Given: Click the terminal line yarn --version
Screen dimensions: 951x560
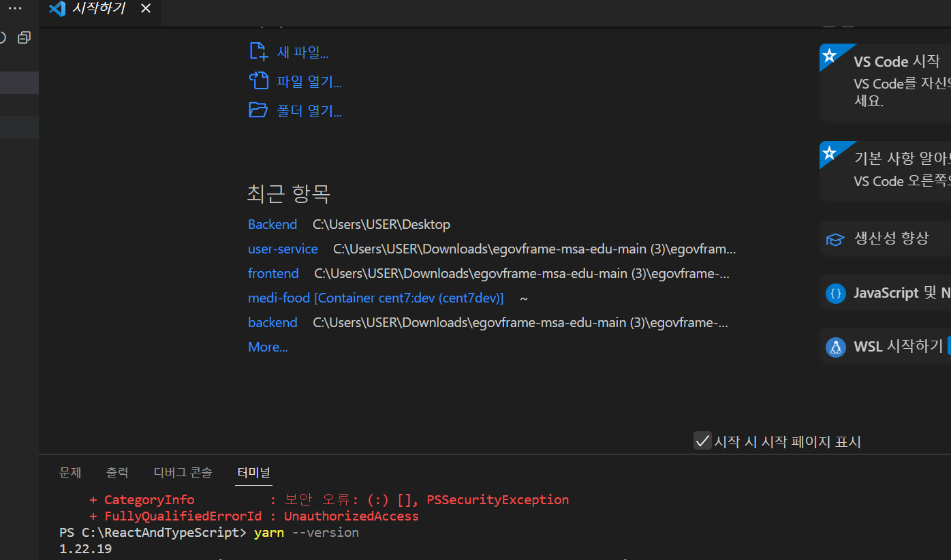Looking at the screenshot, I should [306, 532].
